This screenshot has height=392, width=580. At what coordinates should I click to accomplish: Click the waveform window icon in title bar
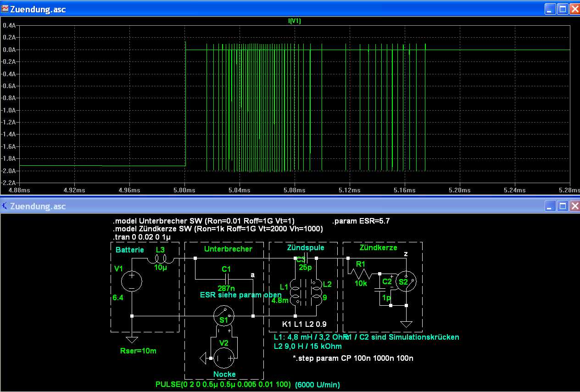[x=5, y=9]
